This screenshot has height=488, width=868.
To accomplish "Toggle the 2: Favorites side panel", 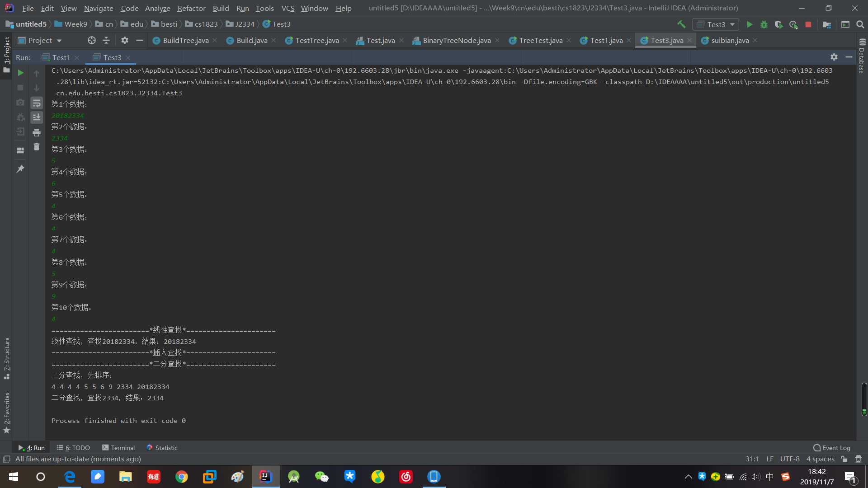I will pyautogui.click(x=6, y=413).
